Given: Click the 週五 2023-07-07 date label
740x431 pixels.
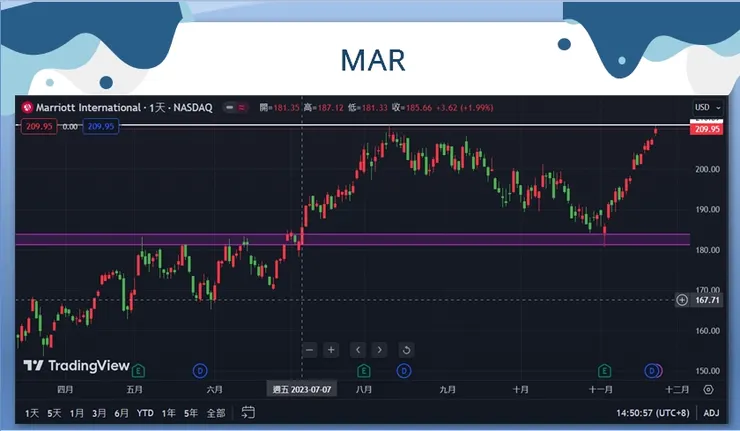Looking at the screenshot, I should pos(302,389).
